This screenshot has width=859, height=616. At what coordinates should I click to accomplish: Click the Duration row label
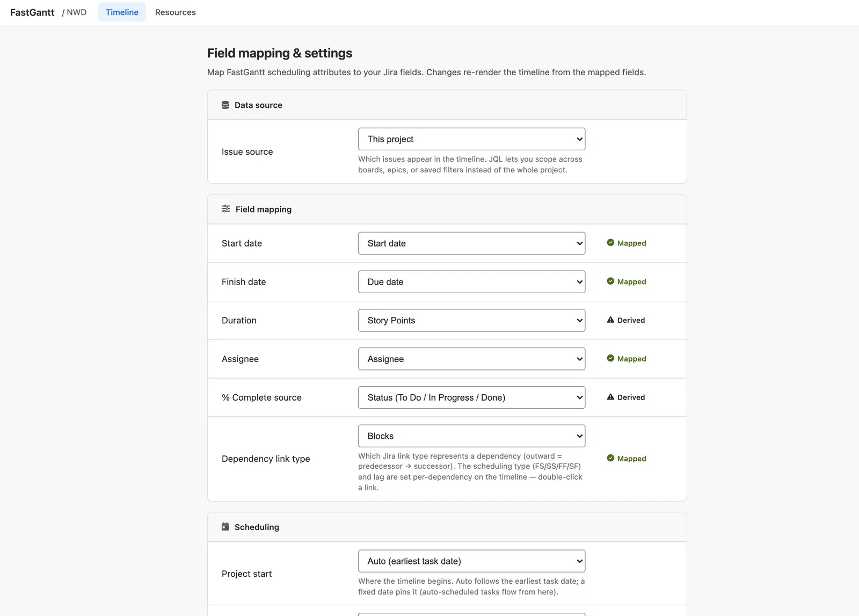pos(239,321)
